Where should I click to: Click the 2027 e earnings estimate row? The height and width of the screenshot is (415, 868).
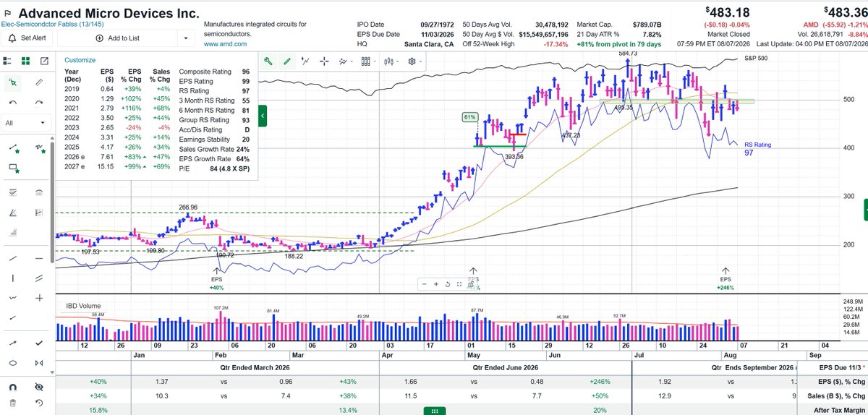(x=116, y=166)
